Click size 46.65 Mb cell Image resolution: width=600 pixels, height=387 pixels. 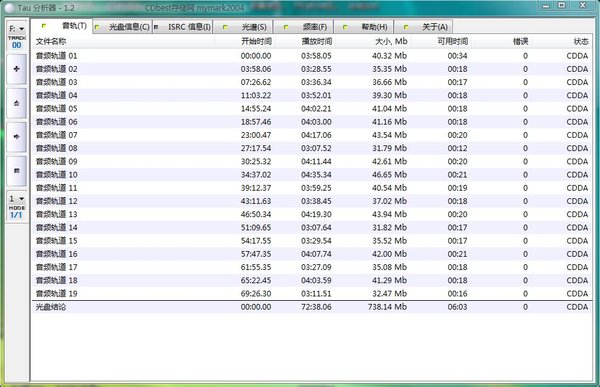389,175
